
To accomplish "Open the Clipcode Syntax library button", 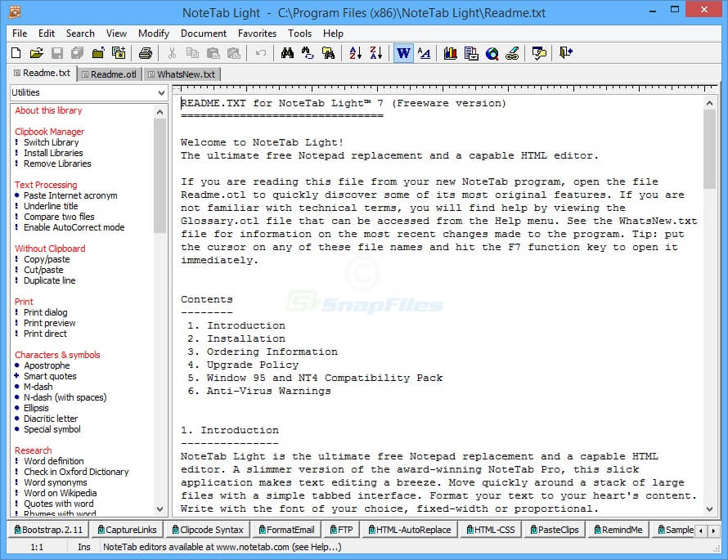I will click(206, 530).
